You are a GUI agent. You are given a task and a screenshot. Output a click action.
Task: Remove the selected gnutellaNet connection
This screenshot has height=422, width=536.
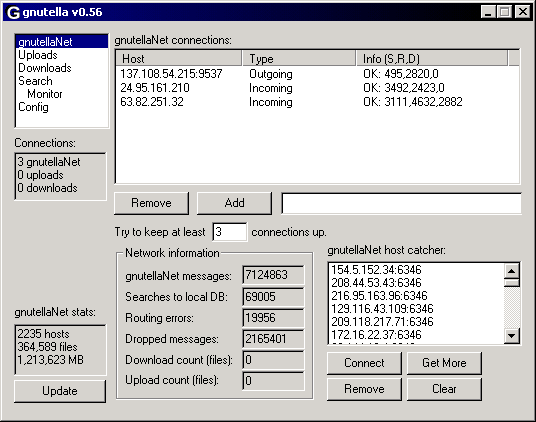click(x=151, y=203)
